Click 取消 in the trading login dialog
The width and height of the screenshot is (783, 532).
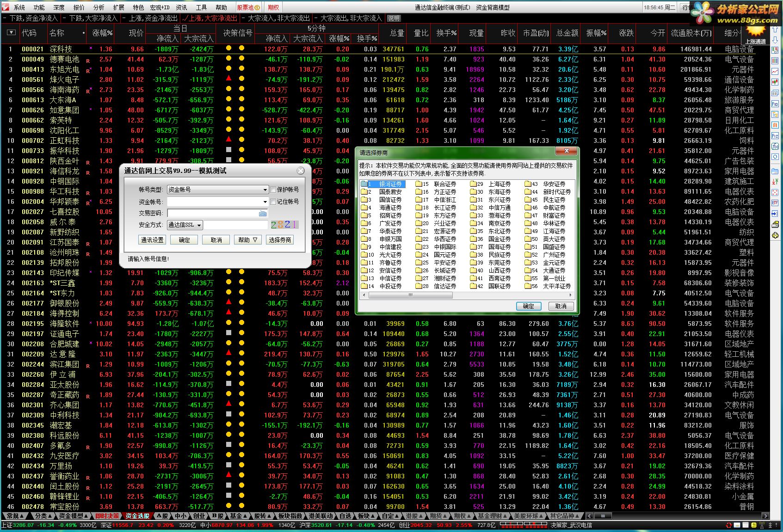(x=216, y=240)
